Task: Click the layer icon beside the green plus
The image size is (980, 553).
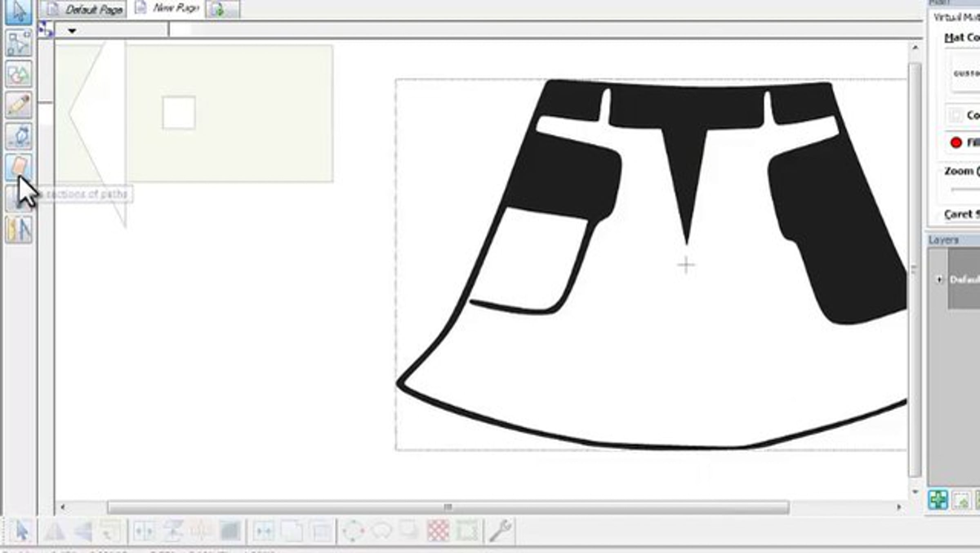Action: 962,500
